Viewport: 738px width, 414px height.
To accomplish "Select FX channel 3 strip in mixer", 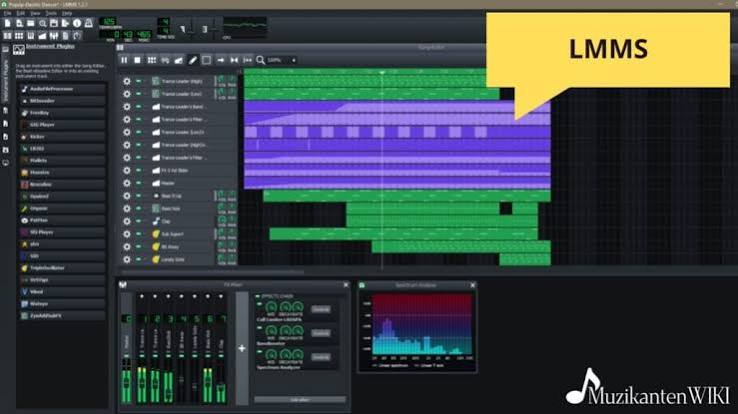I will point(168,348).
